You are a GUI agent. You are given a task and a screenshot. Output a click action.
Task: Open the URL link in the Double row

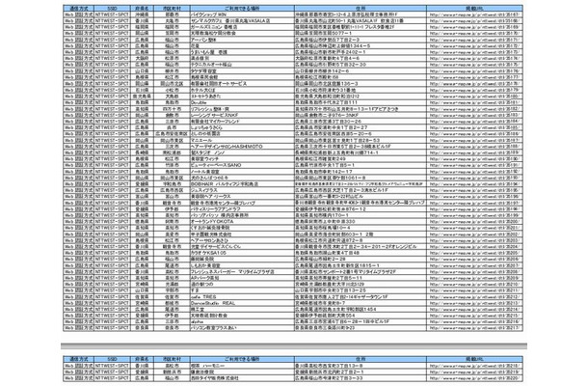tap(475, 102)
